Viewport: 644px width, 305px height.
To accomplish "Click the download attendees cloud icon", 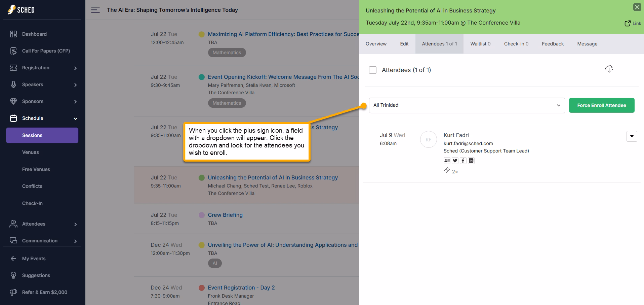I will [609, 69].
